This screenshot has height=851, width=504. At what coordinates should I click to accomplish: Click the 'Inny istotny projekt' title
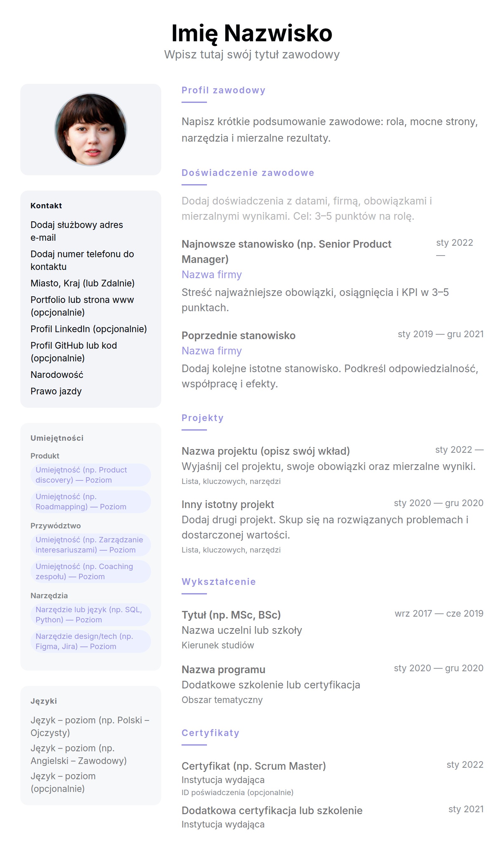228,505
